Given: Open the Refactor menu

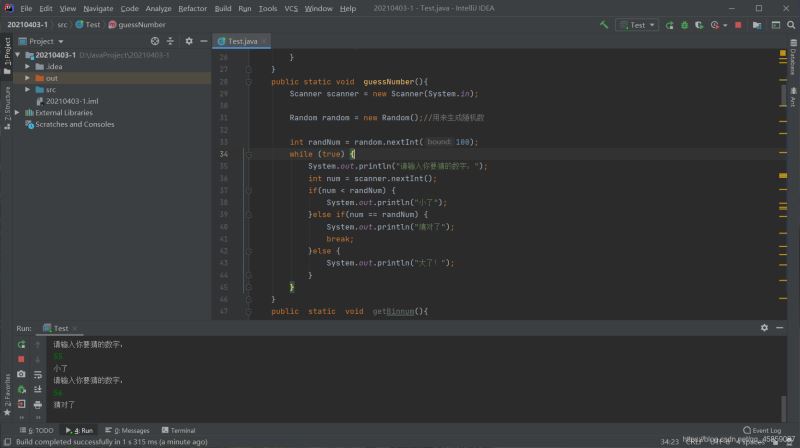Looking at the screenshot, I should [x=192, y=8].
